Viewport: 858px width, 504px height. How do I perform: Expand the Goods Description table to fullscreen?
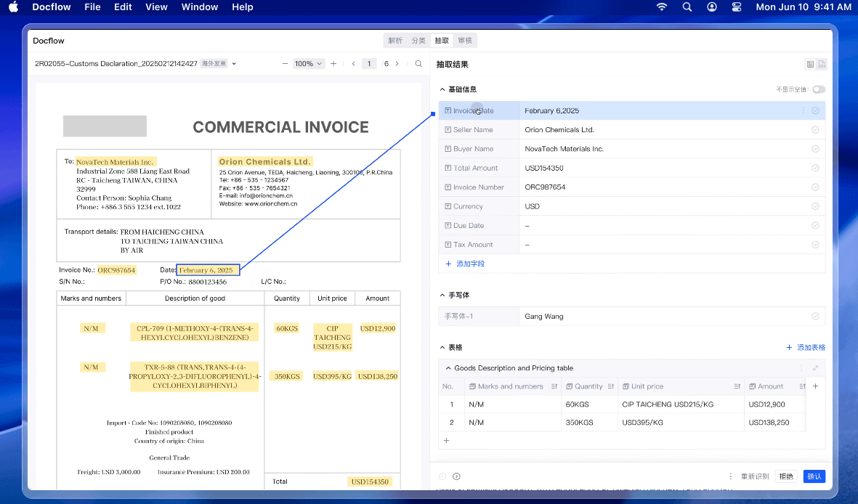tap(815, 368)
